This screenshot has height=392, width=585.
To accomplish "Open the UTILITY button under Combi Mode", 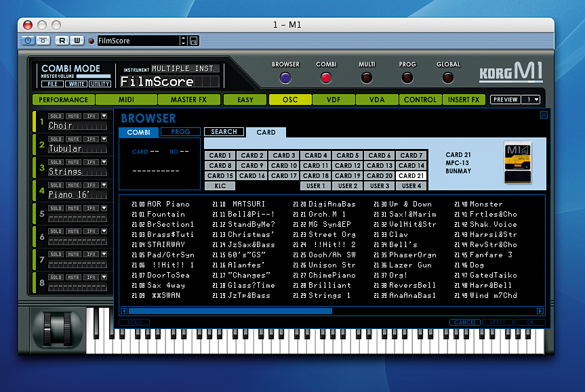I will (100, 84).
